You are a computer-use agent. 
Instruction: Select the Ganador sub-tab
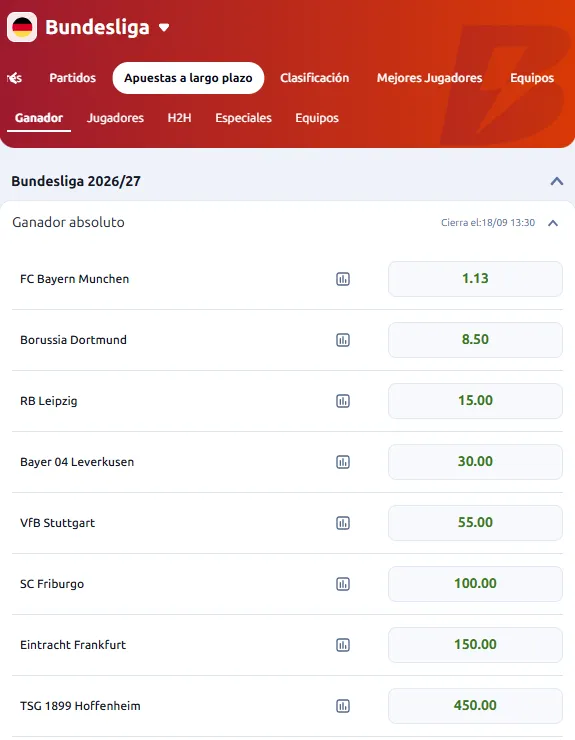(39, 118)
